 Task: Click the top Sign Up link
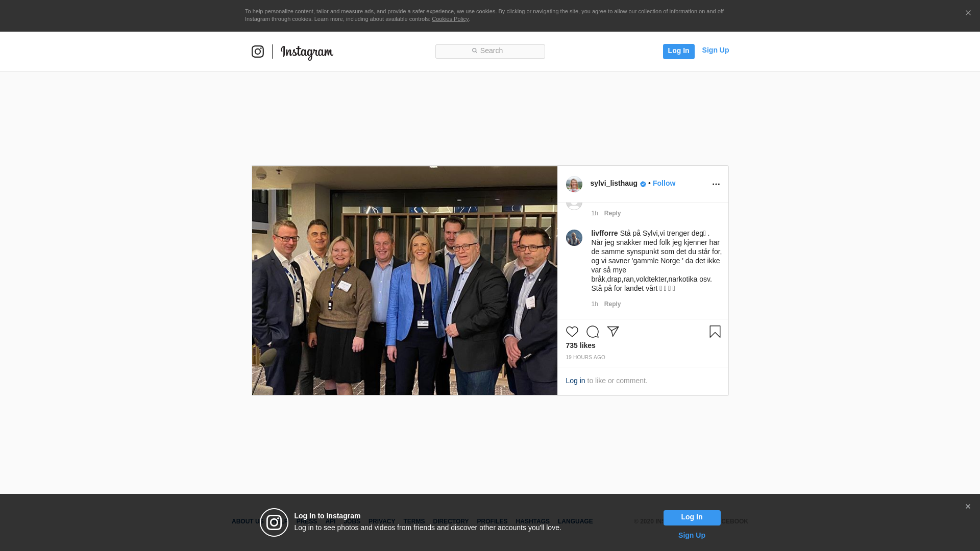pyautogui.click(x=715, y=50)
